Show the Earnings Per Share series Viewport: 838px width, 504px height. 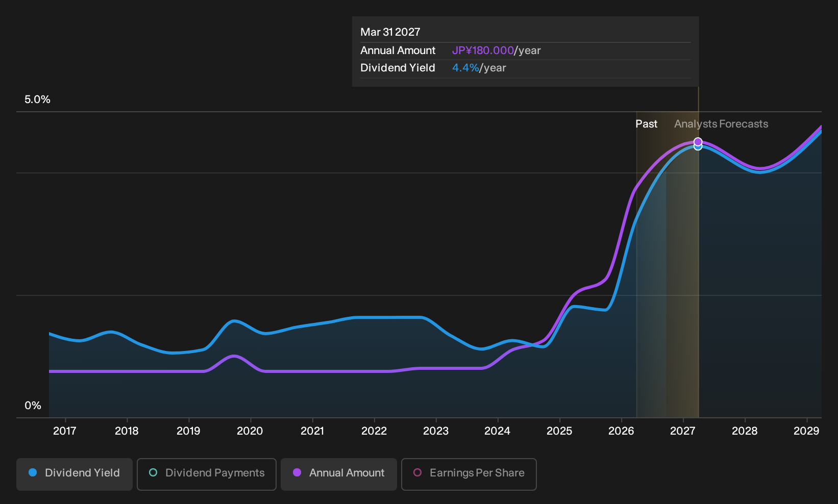[469, 474]
